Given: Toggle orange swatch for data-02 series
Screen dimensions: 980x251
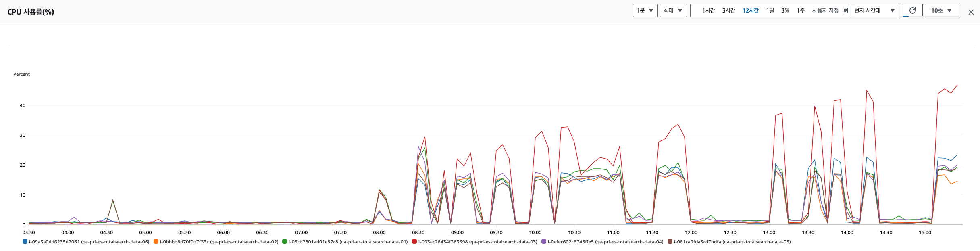Looking at the screenshot, I should point(156,242).
